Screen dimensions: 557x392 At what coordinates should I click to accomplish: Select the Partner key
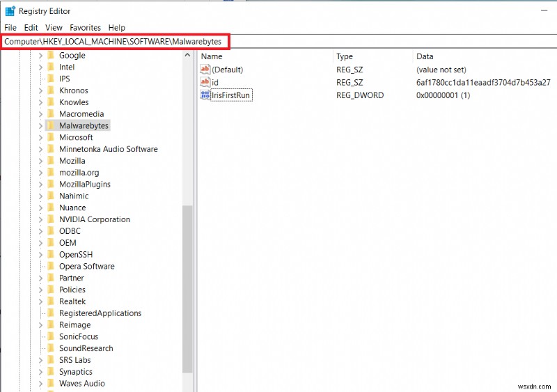[x=72, y=278]
